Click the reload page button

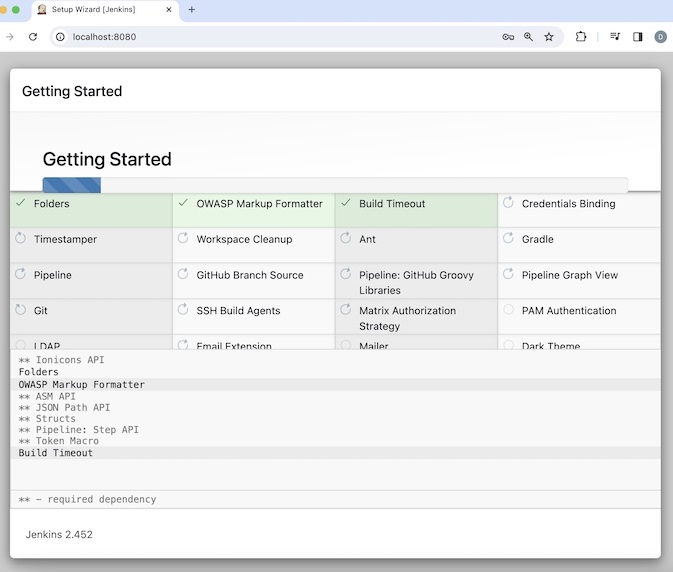point(33,37)
